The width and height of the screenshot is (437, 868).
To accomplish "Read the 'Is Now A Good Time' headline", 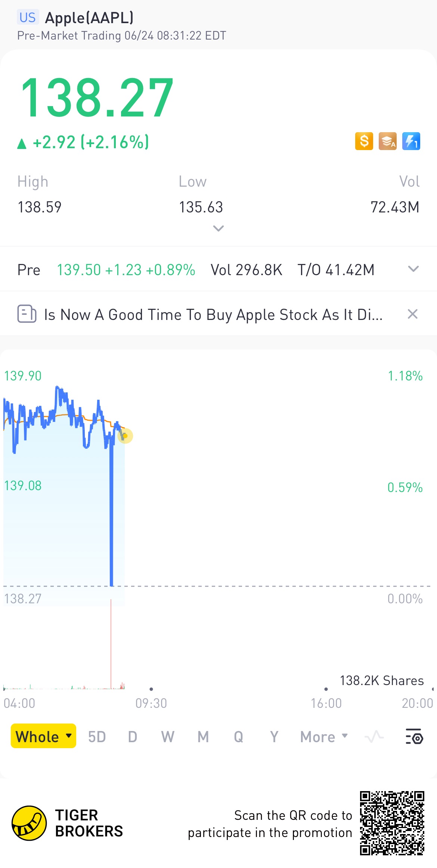I will click(213, 314).
